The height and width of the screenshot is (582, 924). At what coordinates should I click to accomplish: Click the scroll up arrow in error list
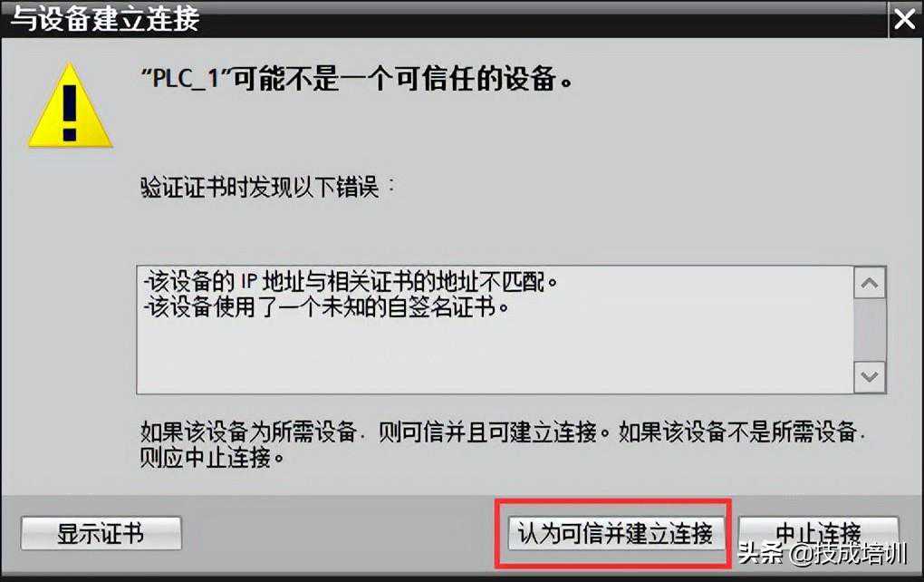[x=870, y=284]
